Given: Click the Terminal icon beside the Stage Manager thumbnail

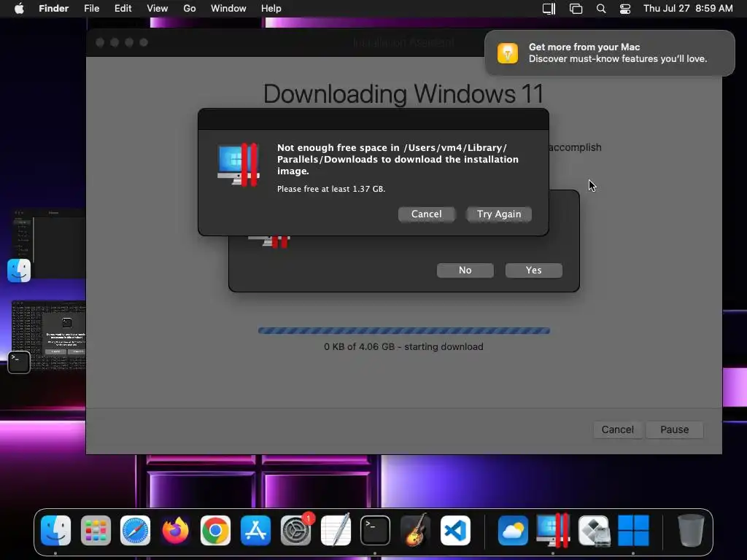Looking at the screenshot, I should pyautogui.click(x=19, y=362).
